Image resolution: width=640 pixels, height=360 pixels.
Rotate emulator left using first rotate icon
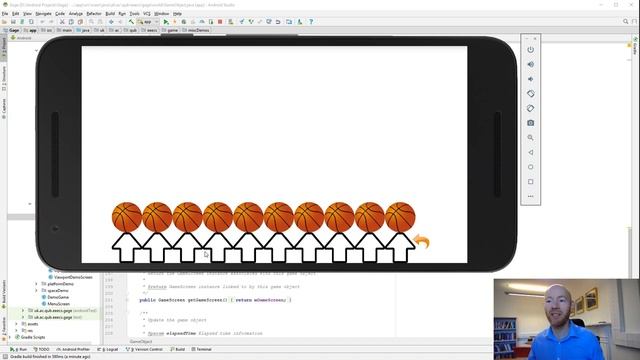530,94
